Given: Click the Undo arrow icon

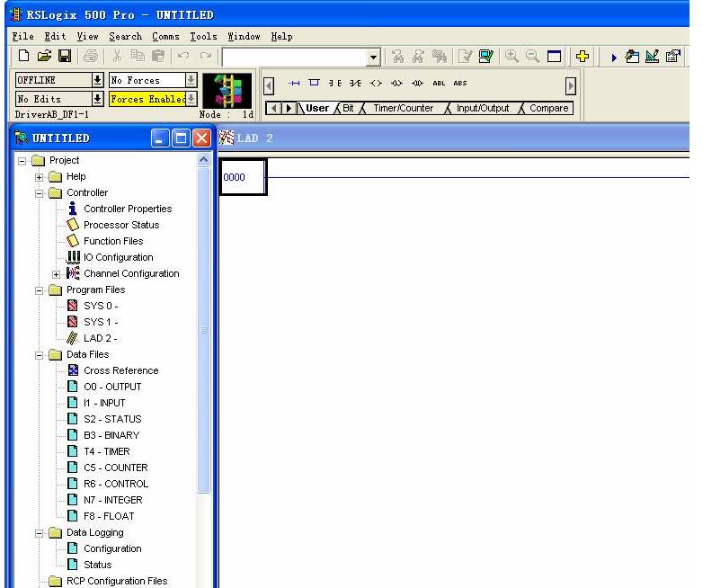Looking at the screenshot, I should (182, 56).
